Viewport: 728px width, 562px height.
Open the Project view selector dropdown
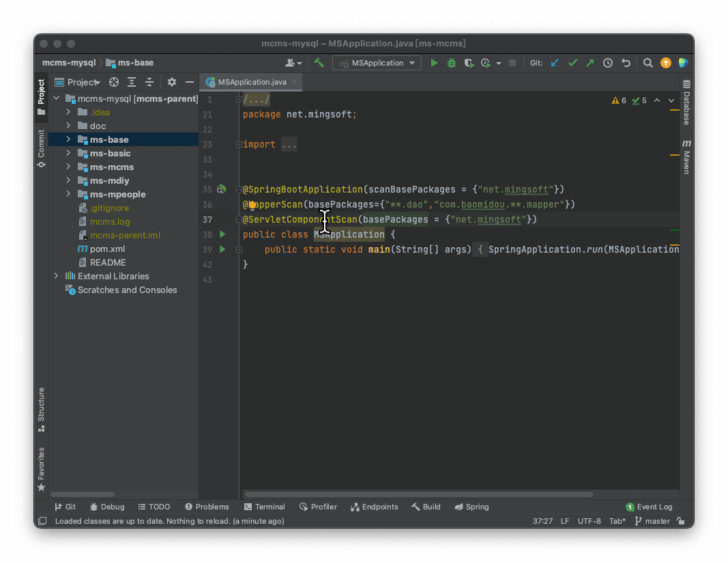point(78,82)
